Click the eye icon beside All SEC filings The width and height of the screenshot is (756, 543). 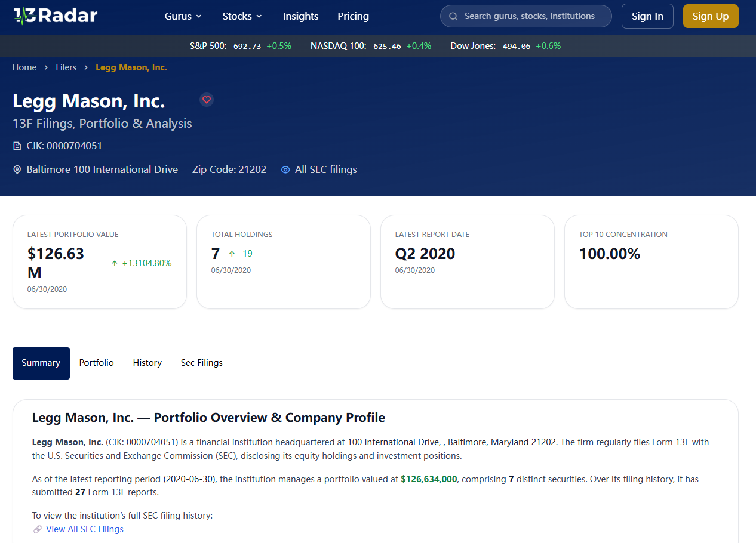tap(285, 169)
